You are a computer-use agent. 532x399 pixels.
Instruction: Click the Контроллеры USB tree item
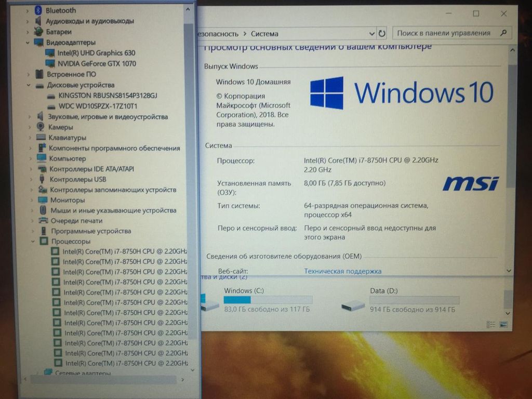pyautogui.click(x=78, y=179)
